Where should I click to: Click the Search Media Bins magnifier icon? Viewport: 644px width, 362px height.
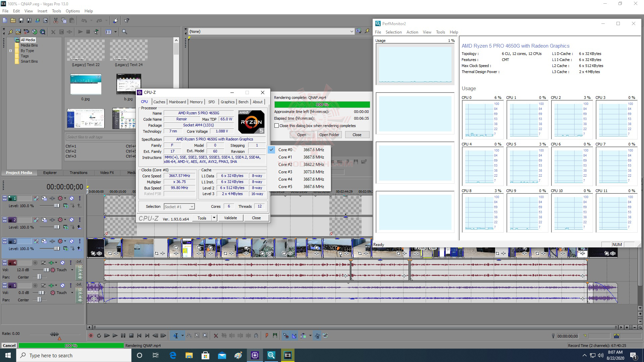[124, 32]
